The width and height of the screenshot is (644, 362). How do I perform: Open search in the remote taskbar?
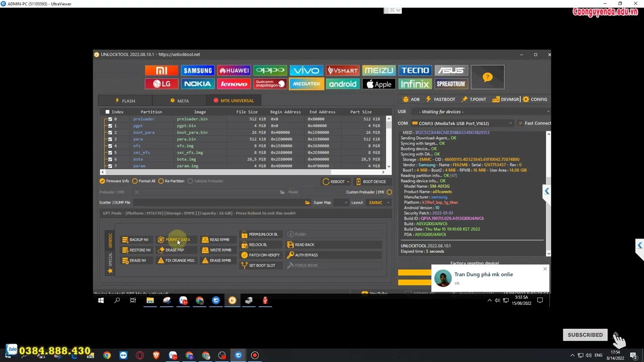[x=117, y=301]
